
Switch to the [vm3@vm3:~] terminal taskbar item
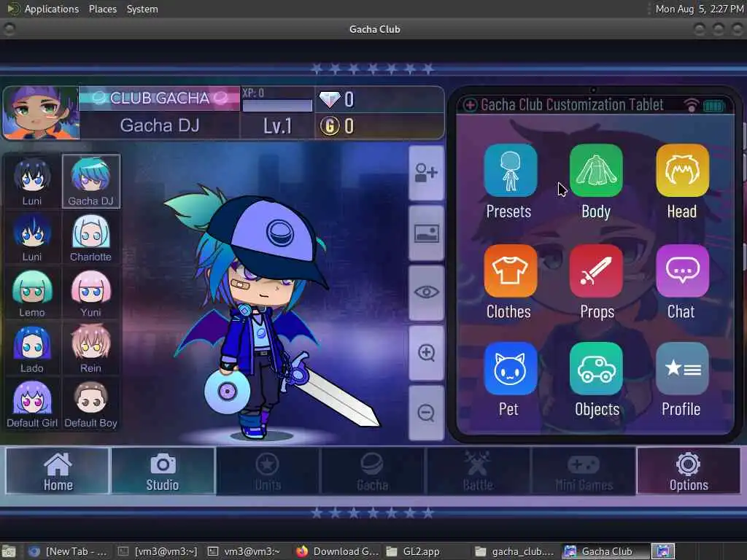point(158,551)
